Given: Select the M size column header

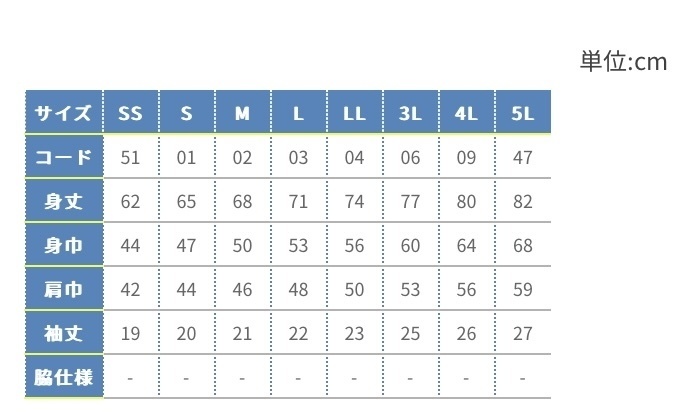Looking at the screenshot, I should (242, 113).
